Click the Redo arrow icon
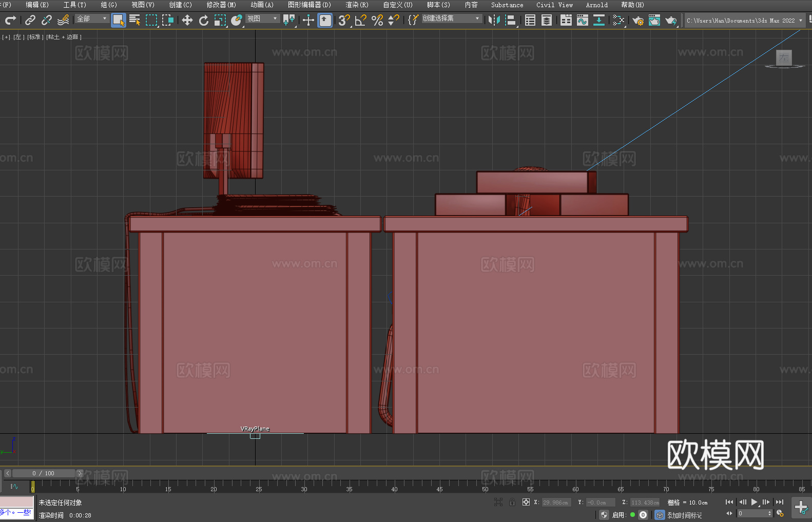This screenshot has width=812, height=522. pos(10,20)
